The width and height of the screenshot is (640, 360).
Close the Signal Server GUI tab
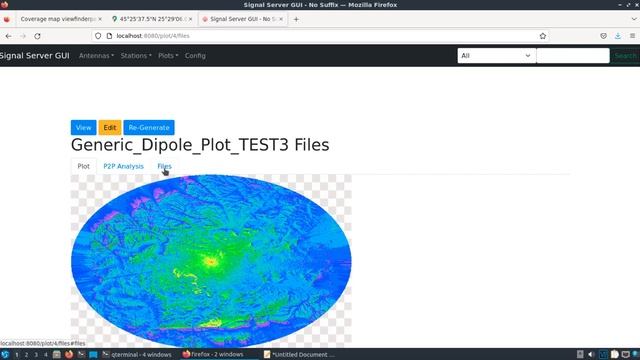point(281,19)
